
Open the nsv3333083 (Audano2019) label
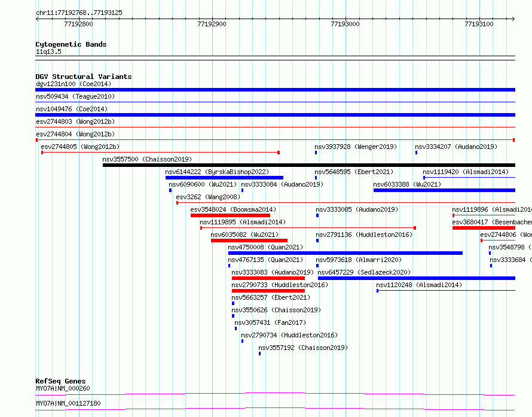(273, 272)
